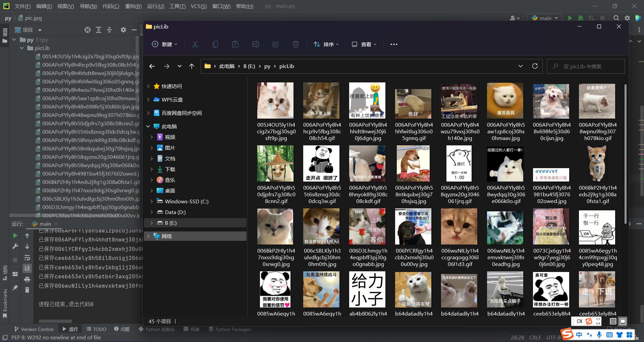Viewport: 644px width, 342px height.
Task: Click 此电脑 breadcrumb in address bar
Action: click(x=227, y=66)
